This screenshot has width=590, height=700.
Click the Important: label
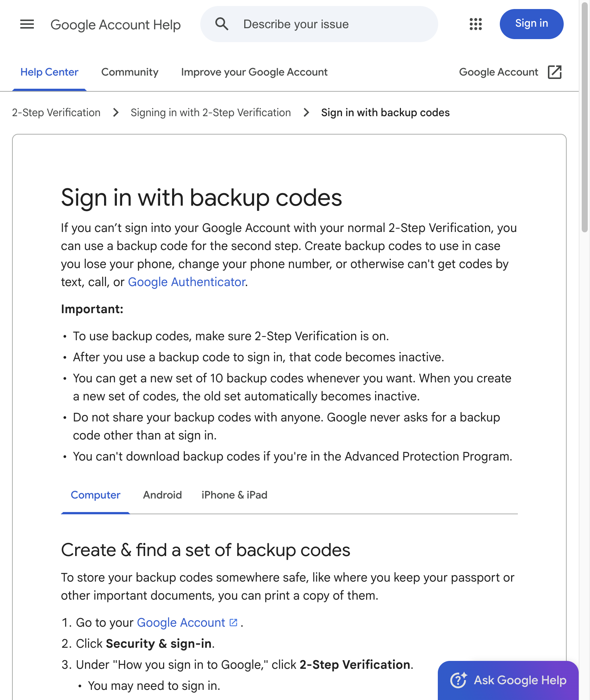[92, 309]
